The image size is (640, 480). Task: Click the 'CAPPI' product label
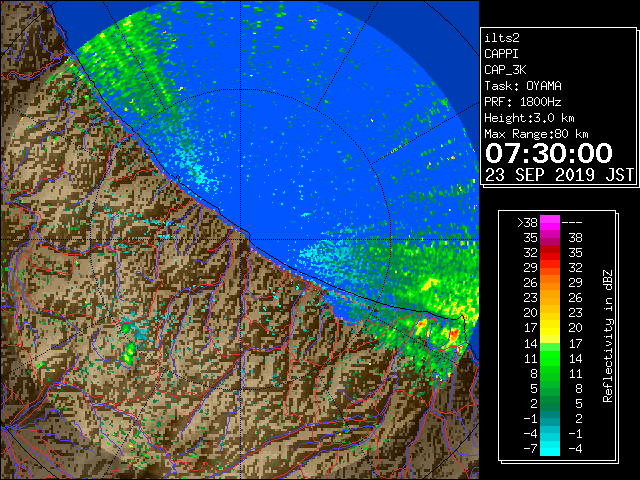(501, 54)
